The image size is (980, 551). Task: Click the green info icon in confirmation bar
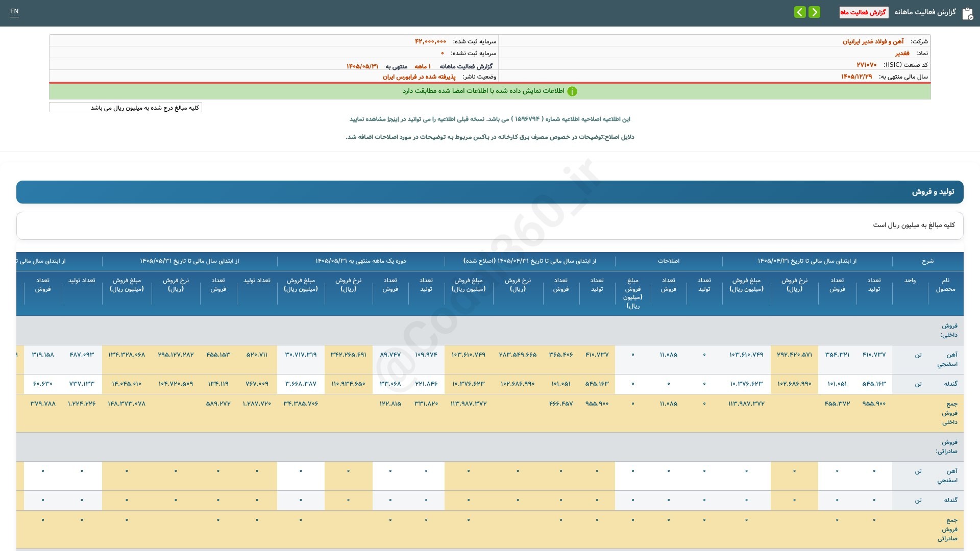click(x=572, y=91)
